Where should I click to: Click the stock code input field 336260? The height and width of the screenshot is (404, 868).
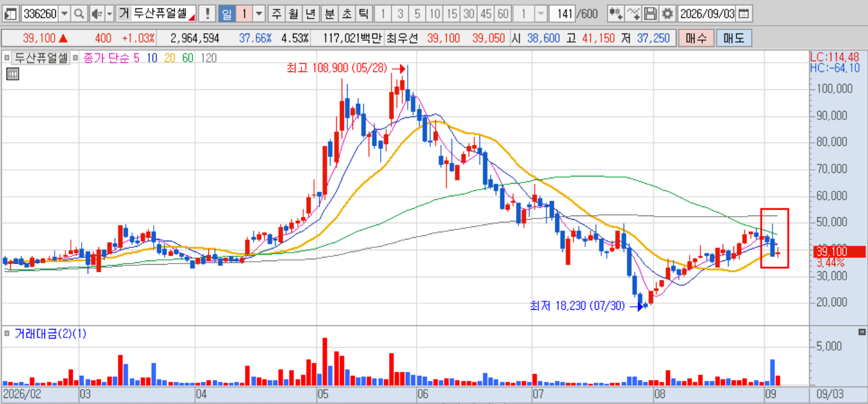pyautogui.click(x=40, y=14)
